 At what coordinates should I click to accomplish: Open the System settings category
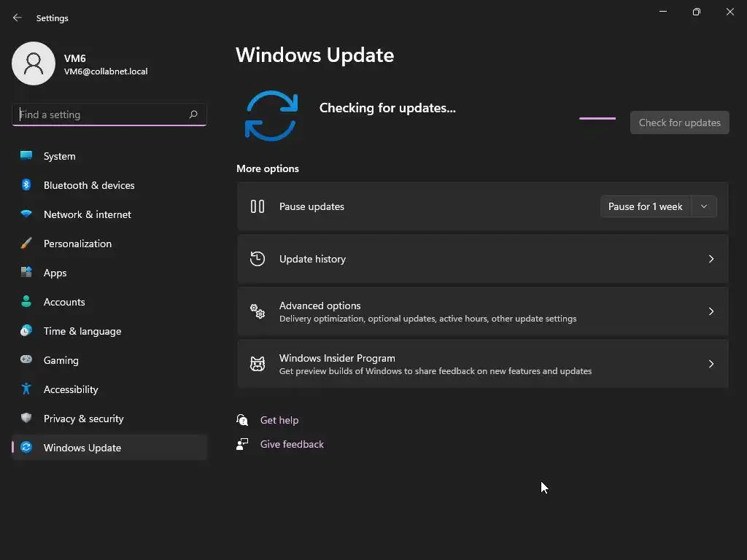[x=109, y=156]
